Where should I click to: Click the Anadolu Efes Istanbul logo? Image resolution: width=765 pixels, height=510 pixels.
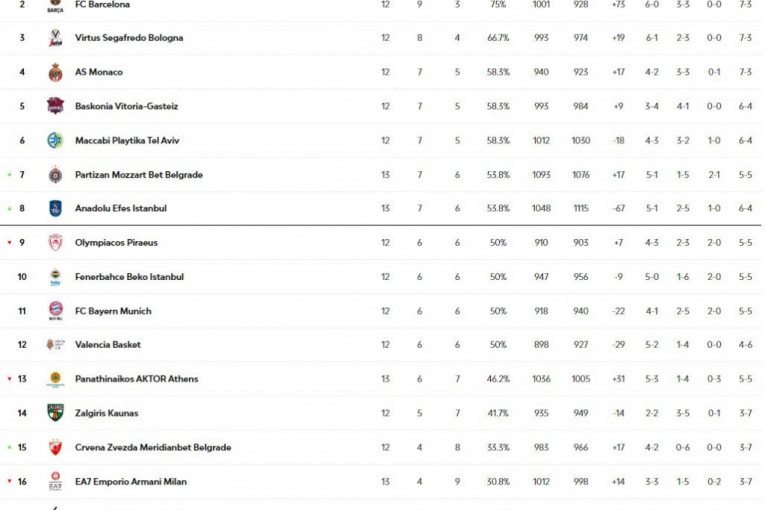[55, 208]
